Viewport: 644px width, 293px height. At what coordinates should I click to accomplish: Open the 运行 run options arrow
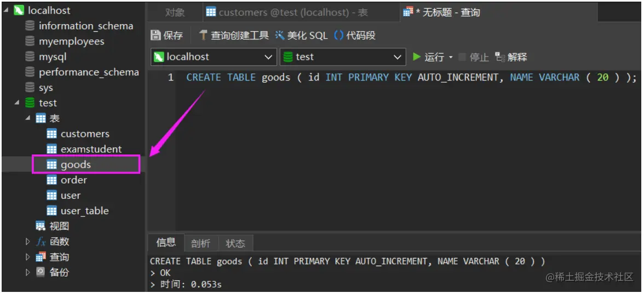coord(451,57)
